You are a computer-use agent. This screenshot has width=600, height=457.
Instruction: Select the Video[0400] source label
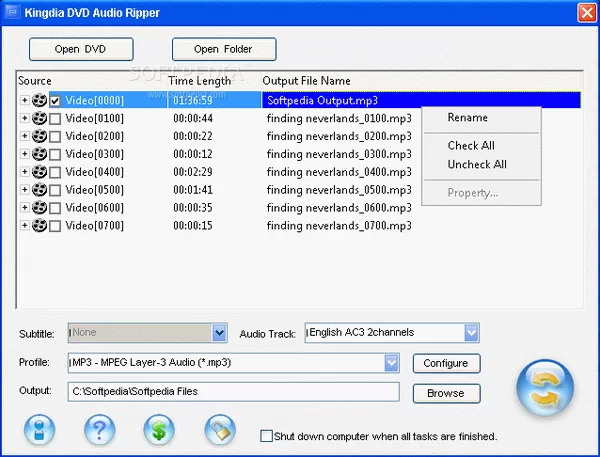95,172
